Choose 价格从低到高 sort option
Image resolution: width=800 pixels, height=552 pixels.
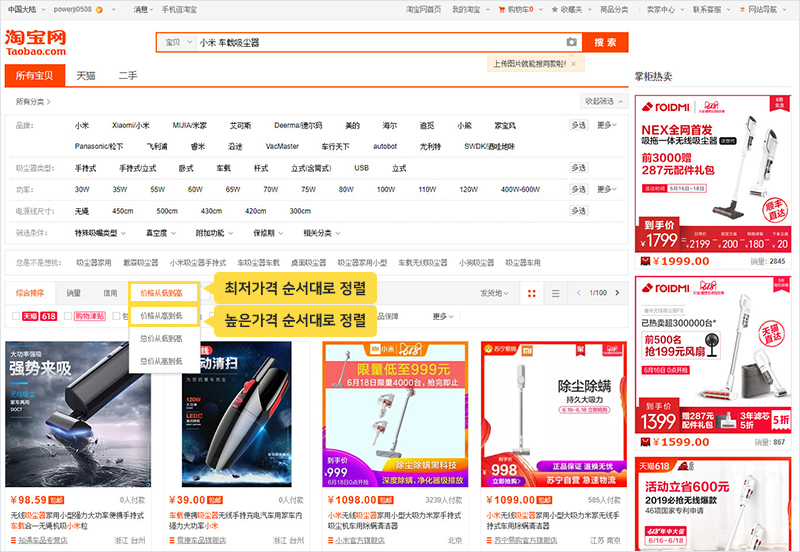(x=163, y=293)
